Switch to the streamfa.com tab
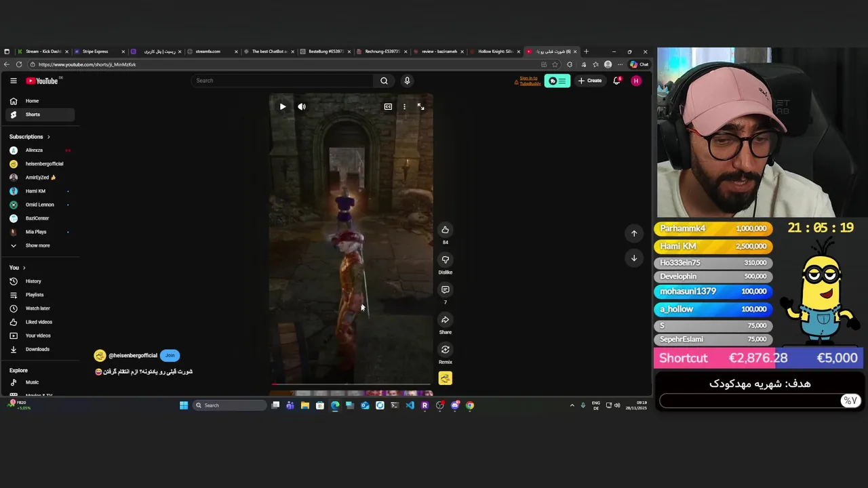868x488 pixels. tap(212, 52)
